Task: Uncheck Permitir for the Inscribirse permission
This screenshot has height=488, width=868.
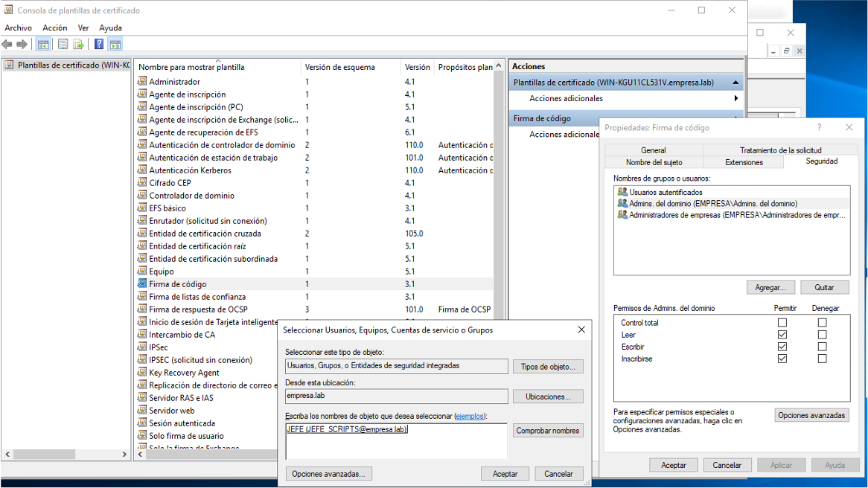Action: pos(782,359)
